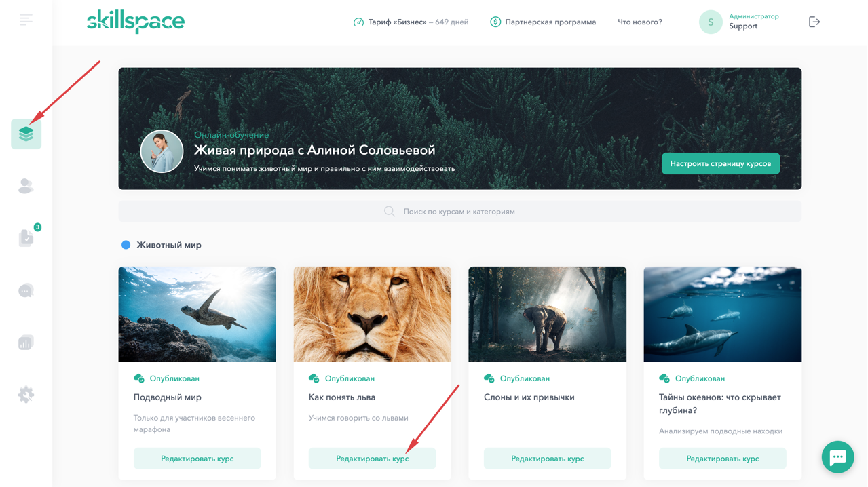The image size is (868, 487).
Task: Click the user avatar with letter S
Action: [x=711, y=22]
